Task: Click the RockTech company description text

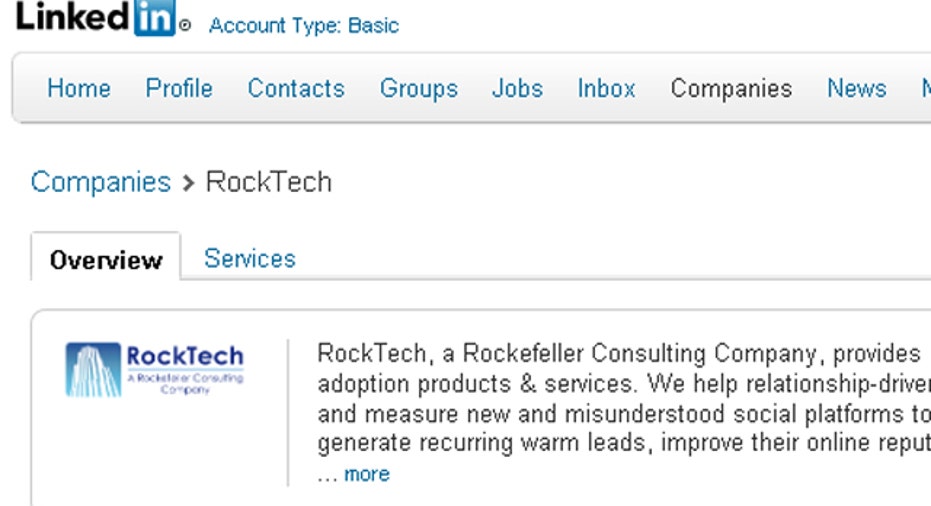Action: click(623, 398)
